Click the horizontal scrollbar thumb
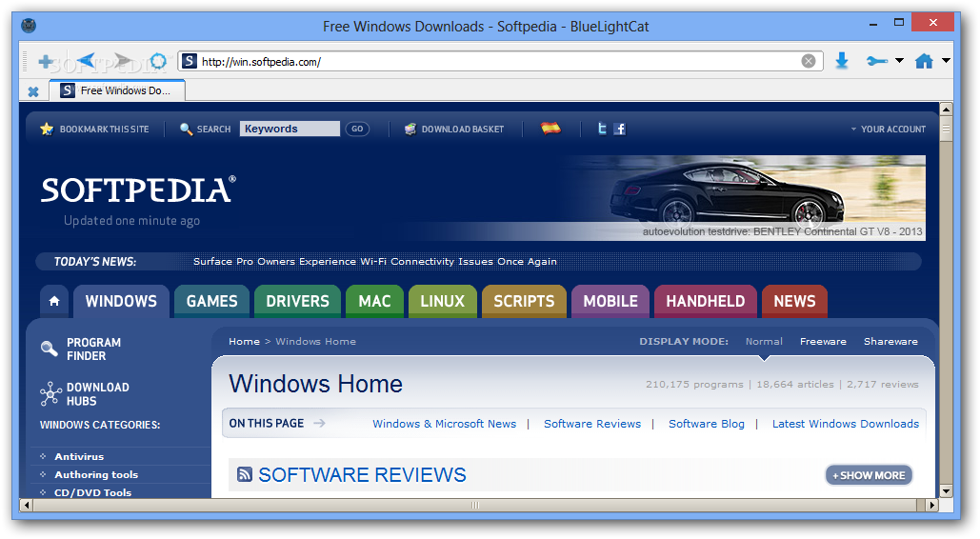Screen dimensions: 980x539 474,505
